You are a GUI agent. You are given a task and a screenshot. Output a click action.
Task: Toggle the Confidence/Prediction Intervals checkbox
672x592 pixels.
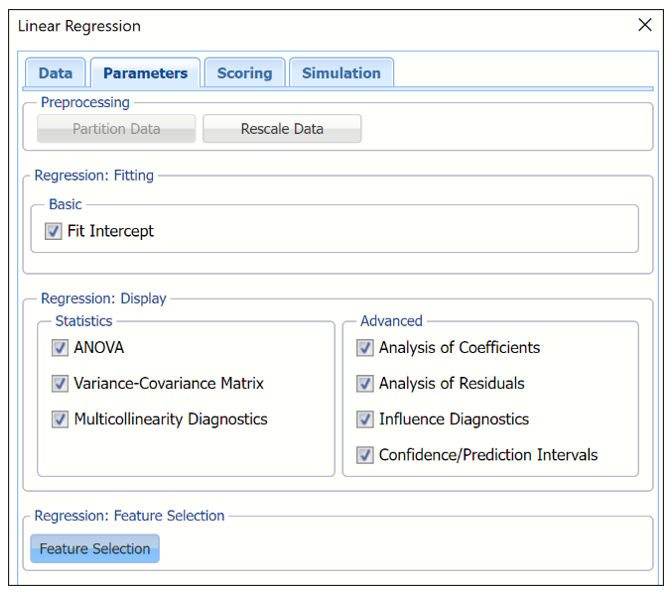click(x=365, y=456)
